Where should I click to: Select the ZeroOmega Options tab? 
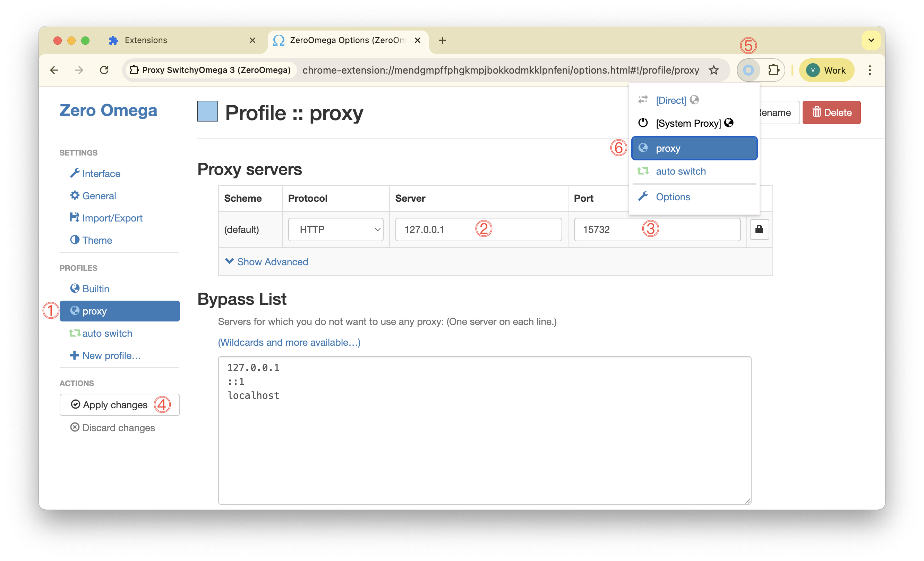pos(348,40)
